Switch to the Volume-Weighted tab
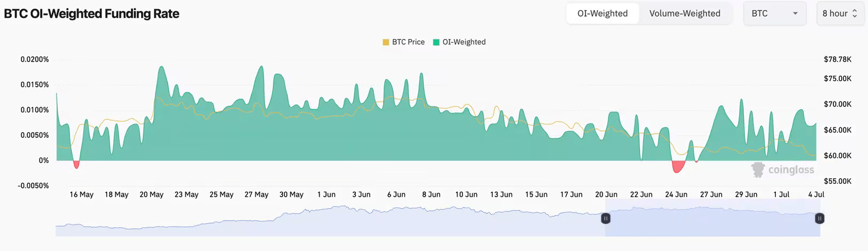This screenshot has width=868, height=251. [x=684, y=14]
